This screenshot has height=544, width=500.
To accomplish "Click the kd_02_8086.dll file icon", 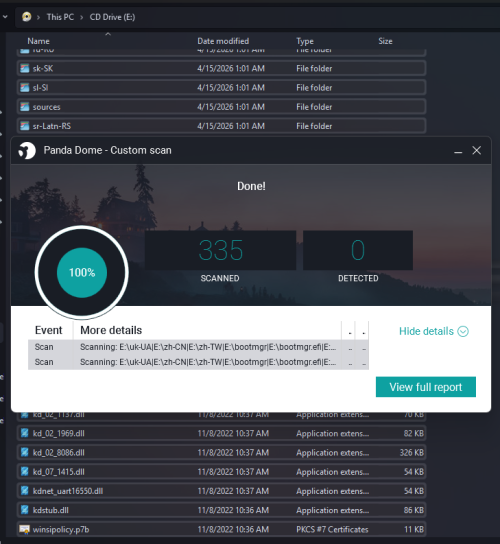I will click(x=24, y=452).
